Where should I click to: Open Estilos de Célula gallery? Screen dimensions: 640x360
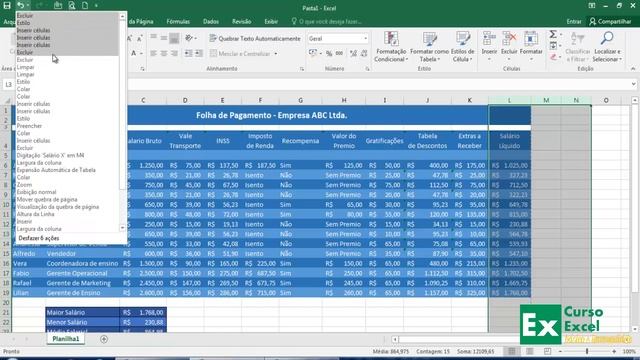click(462, 47)
